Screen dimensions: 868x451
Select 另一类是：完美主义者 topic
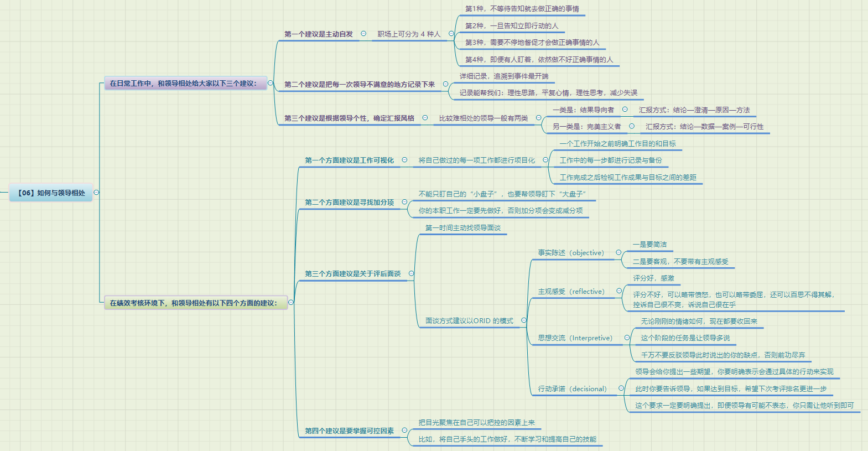point(586,127)
